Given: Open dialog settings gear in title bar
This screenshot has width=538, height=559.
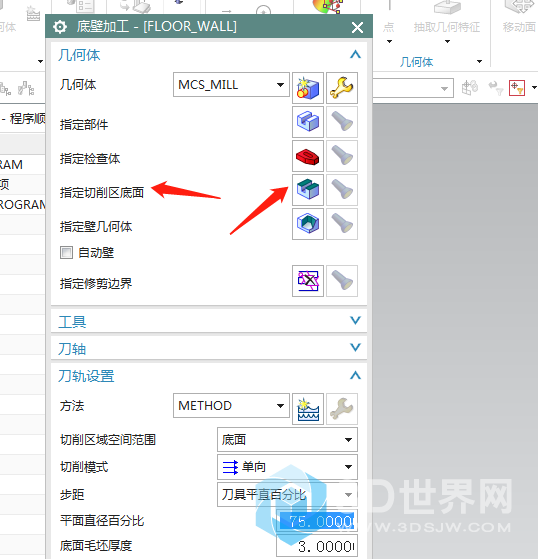Looking at the screenshot, I should pyautogui.click(x=60, y=27).
